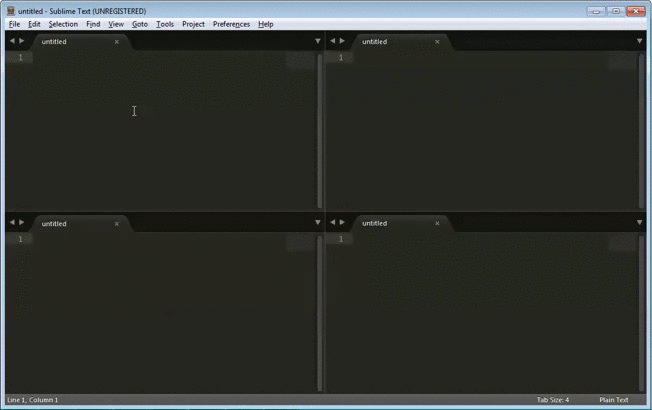
Task: Click previous-tab left arrow in bottom-right pane
Action: 332,222
